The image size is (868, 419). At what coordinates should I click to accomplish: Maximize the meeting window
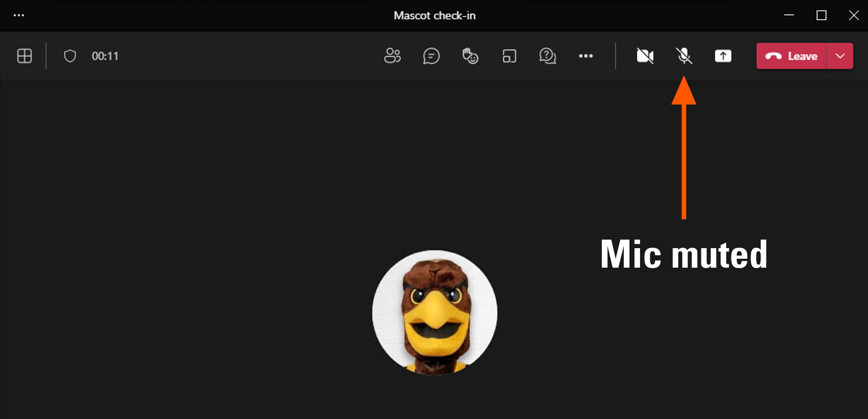(821, 15)
